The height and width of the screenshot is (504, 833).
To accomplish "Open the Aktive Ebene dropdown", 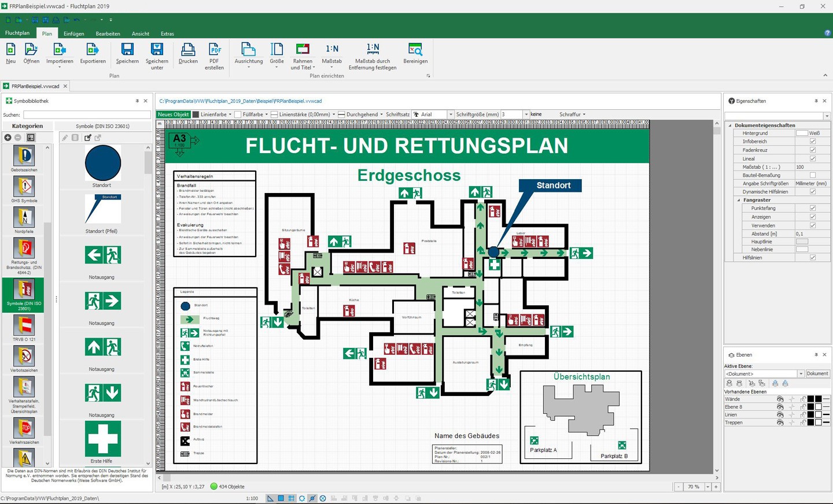I will click(801, 374).
